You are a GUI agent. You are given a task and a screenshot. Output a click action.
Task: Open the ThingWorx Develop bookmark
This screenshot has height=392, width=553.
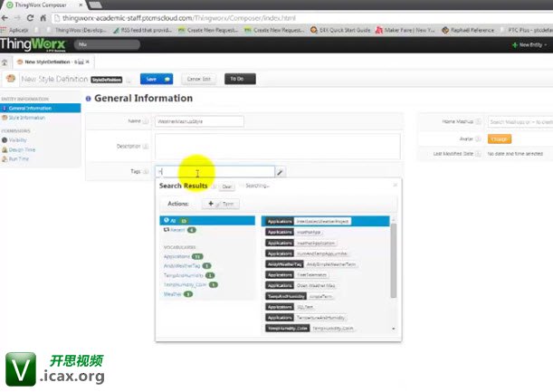point(77,31)
